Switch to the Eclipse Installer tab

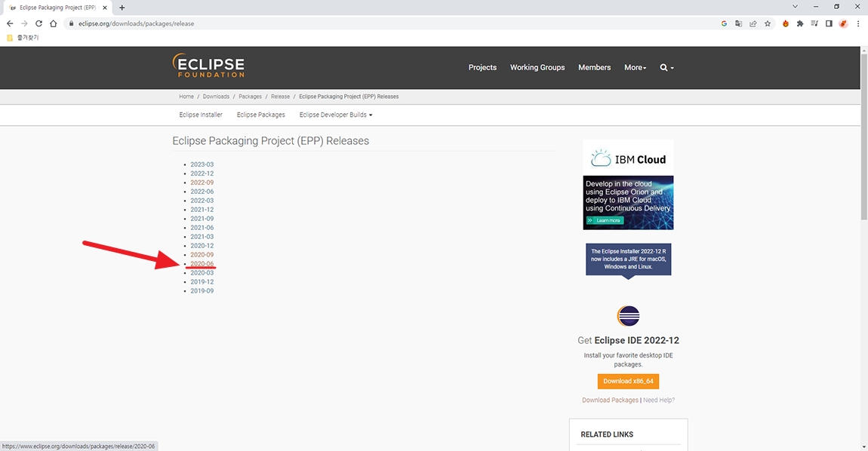click(x=200, y=115)
